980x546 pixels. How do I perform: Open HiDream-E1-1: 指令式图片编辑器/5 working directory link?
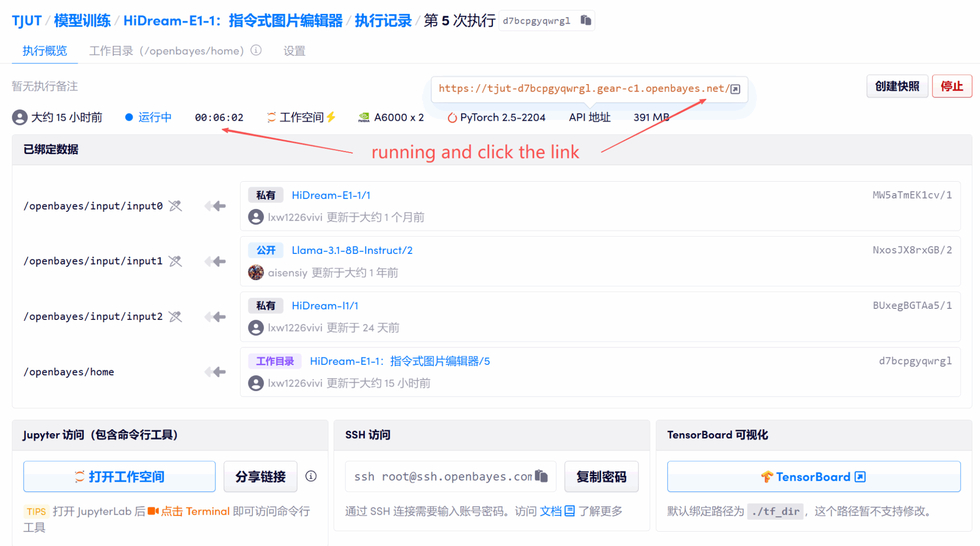point(400,361)
